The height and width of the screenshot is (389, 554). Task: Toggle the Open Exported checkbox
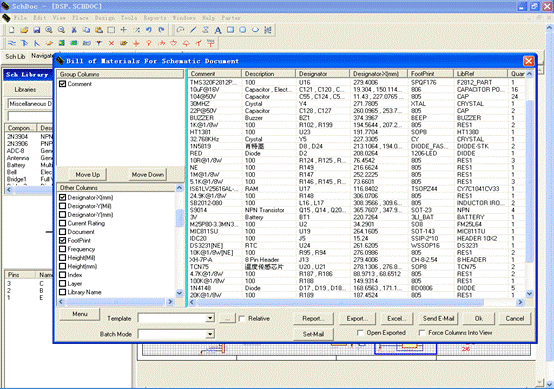pos(360,332)
